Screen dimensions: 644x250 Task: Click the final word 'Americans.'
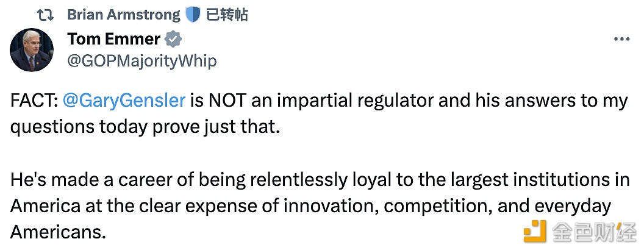coord(59,232)
